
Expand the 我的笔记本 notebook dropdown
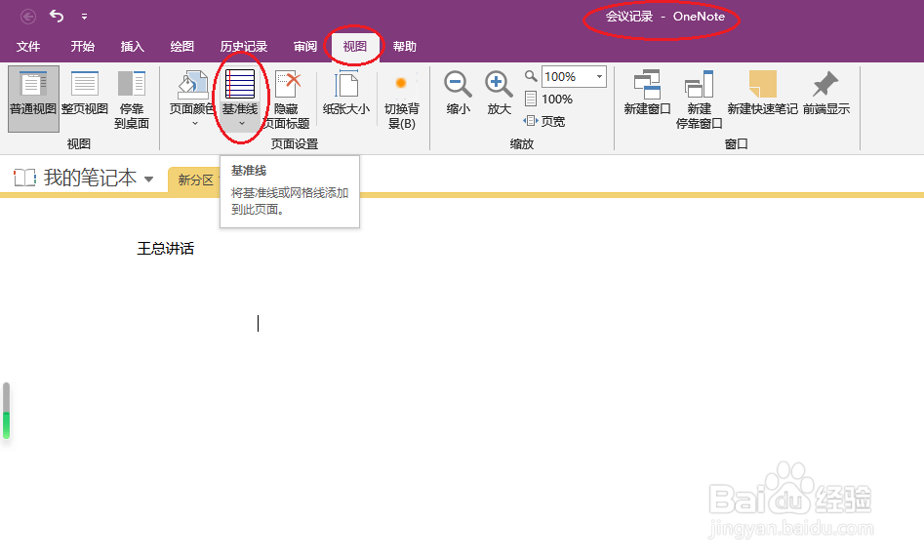149,179
